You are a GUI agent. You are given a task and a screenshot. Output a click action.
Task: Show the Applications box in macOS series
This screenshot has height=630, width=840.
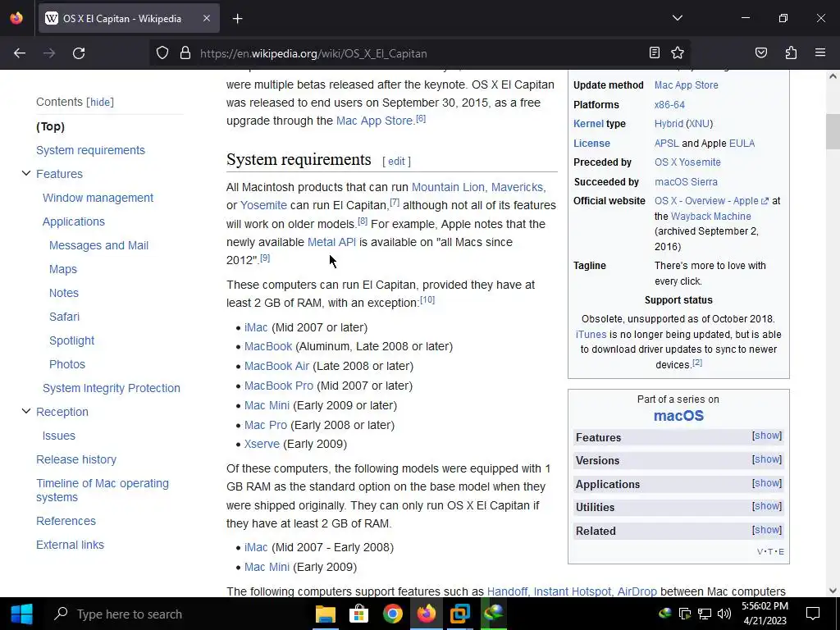point(767,482)
